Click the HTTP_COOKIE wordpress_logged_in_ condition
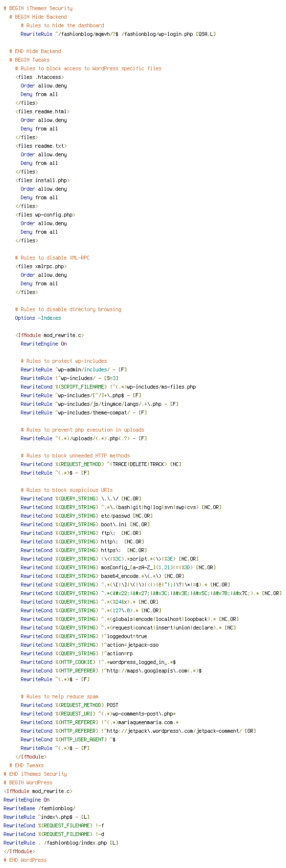 (98, 662)
